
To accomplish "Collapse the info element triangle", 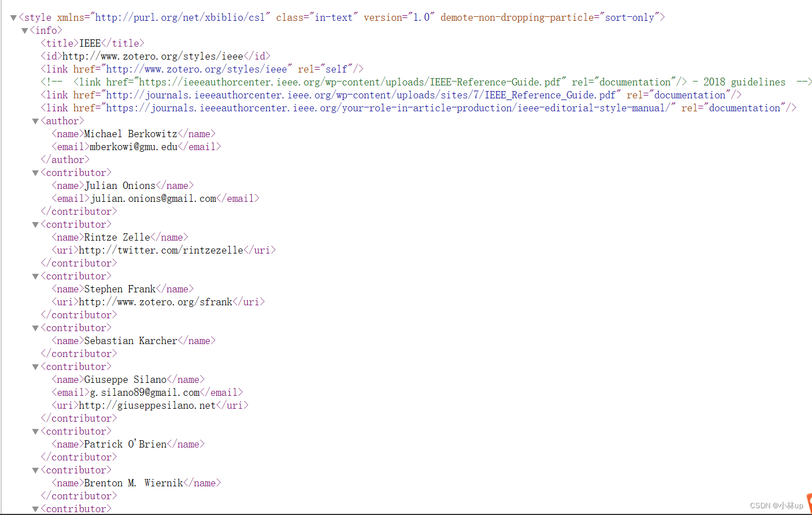I will click(x=25, y=31).
